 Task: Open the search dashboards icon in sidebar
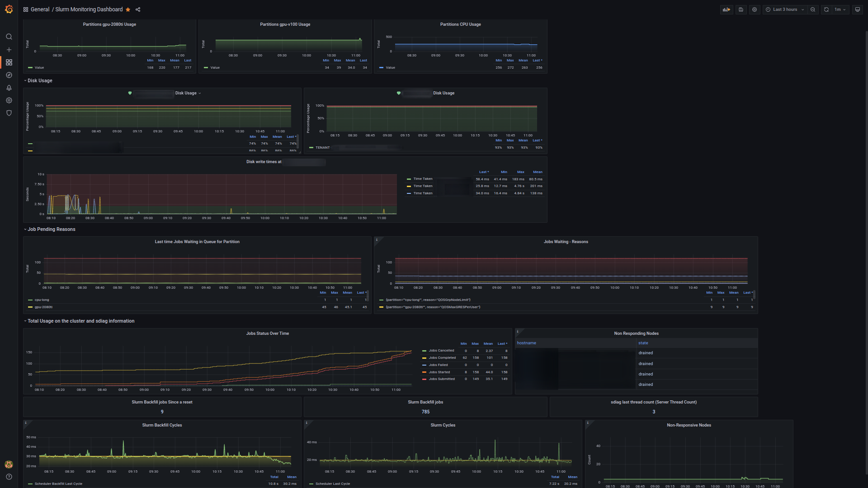point(9,37)
